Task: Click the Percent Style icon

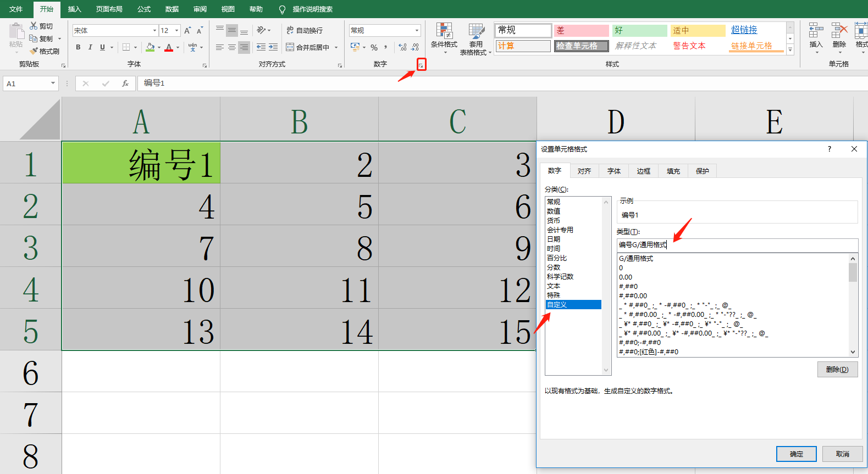Action: (374, 47)
